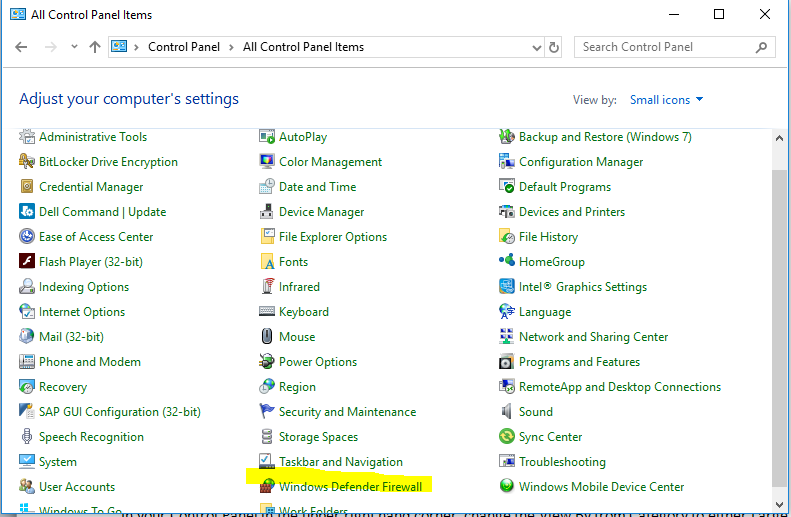Open the Recovery icon
This screenshot has height=517, width=791.
(27, 387)
